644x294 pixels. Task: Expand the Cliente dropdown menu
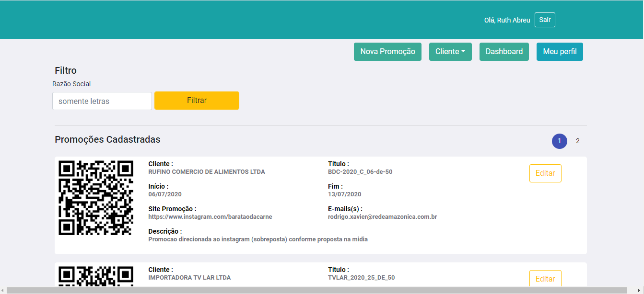(450, 52)
